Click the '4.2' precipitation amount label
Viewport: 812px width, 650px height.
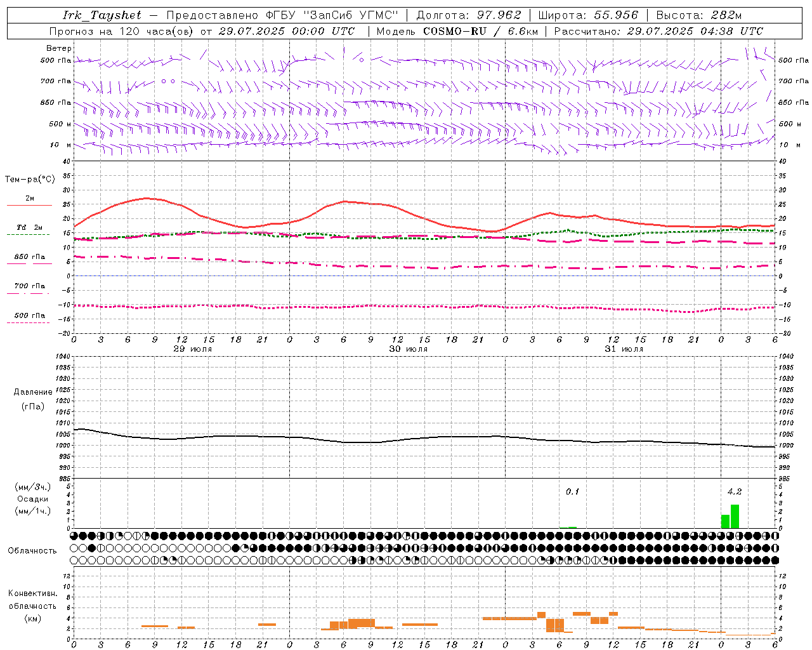pos(735,492)
